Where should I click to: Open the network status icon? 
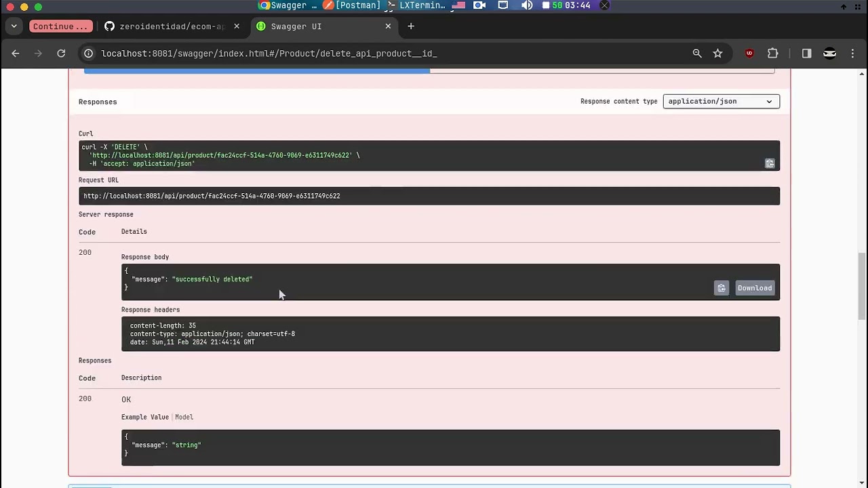click(503, 5)
